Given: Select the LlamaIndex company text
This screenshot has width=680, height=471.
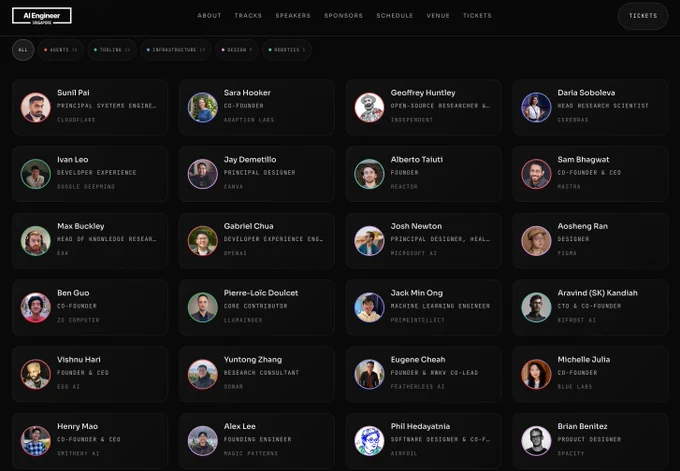Looking at the screenshot, I should point(243,320).
